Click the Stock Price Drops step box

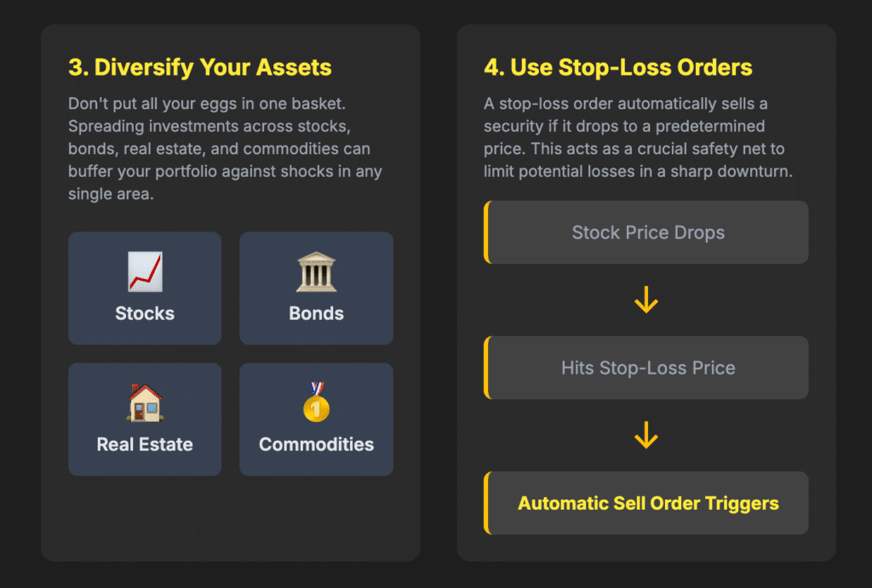pyautogui.click(x=648, y=232)
